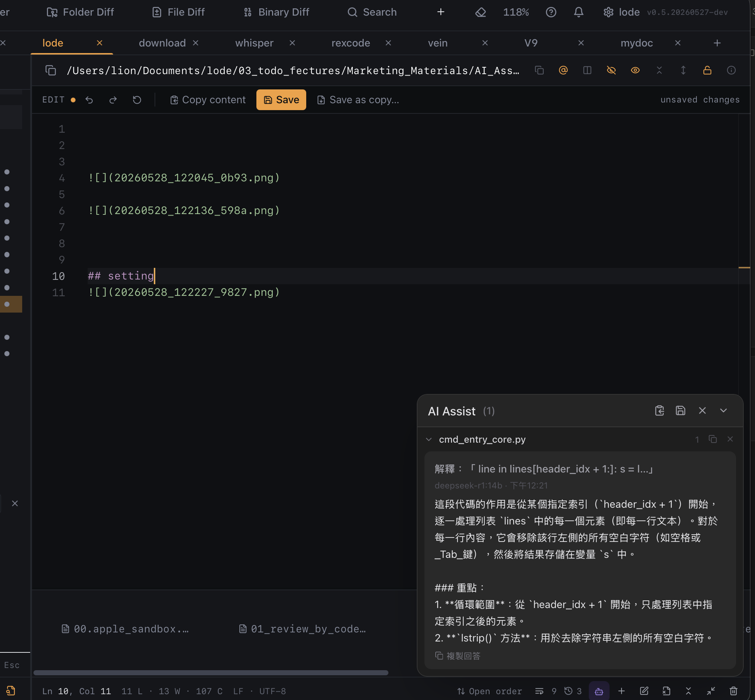Image resolution: width=755 pixels, height=700 pixels.
Task: Collapse with the inward chevrons header icon
Action: [659, 71]
